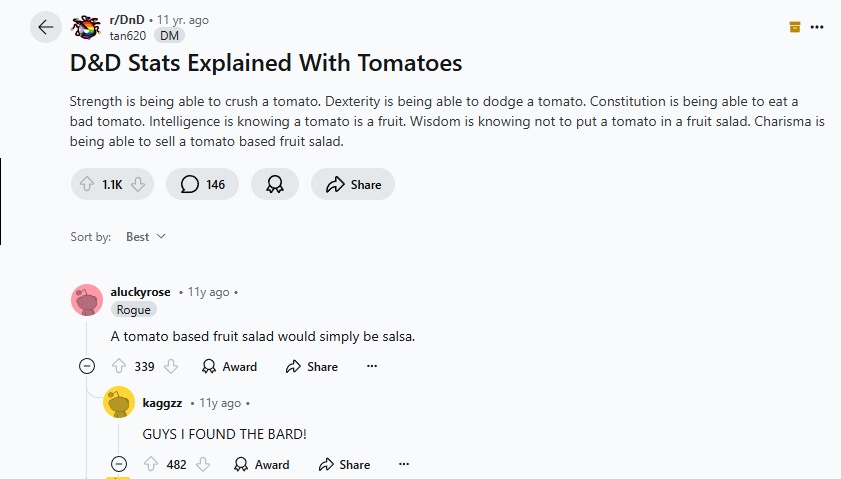
Task: Expand the Sort by Best dropdown
Action: coord(145,237)
